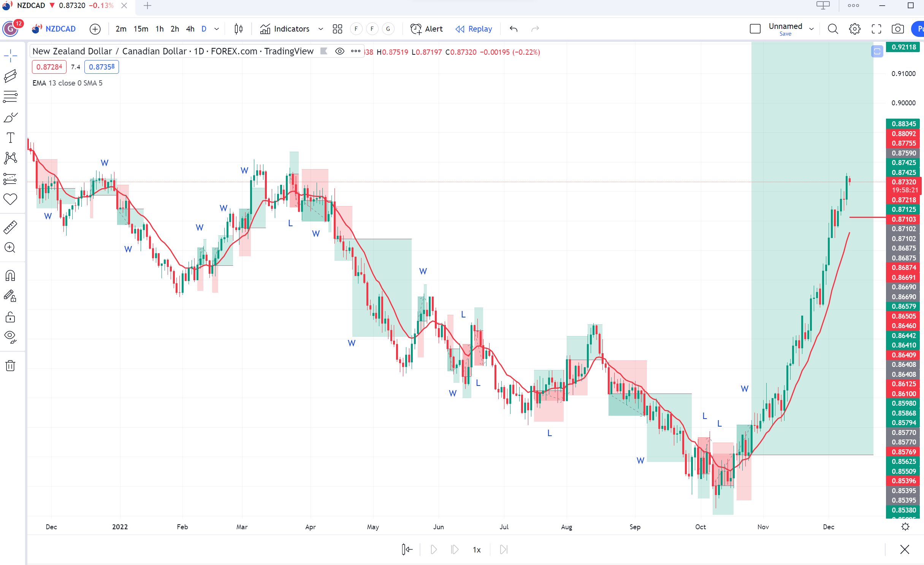The width and height of the screenshot is (924, 565).
Task: Select the ruler measure tool
Action: click(x=10, y=227)
